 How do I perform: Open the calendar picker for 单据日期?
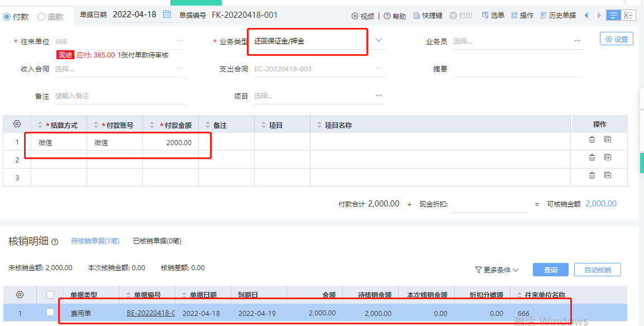pyautogui.click(x=167, y=15)
